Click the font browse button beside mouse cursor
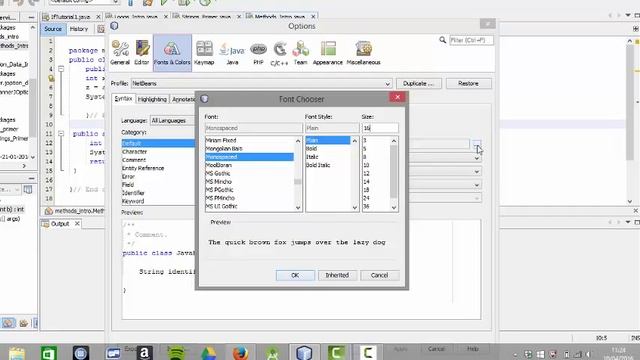 pyautogui.click(x=476, y=144)
